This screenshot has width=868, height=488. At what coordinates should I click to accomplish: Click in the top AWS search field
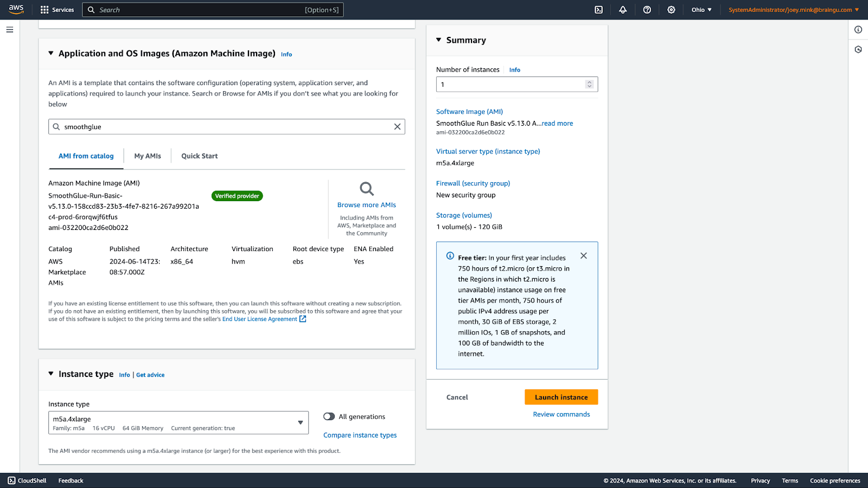tap(213, 10)
